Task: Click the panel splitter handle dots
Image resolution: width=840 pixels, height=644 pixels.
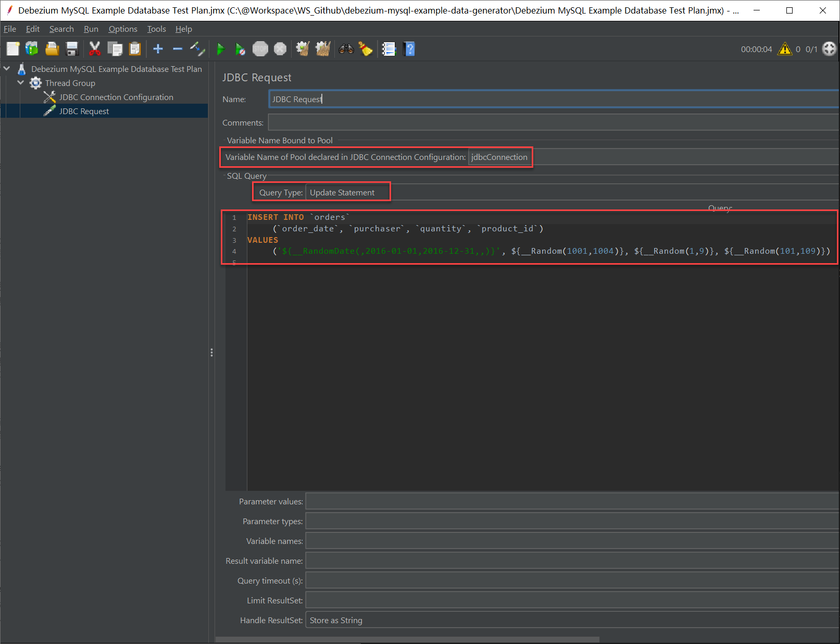Action: click(211, 353)
